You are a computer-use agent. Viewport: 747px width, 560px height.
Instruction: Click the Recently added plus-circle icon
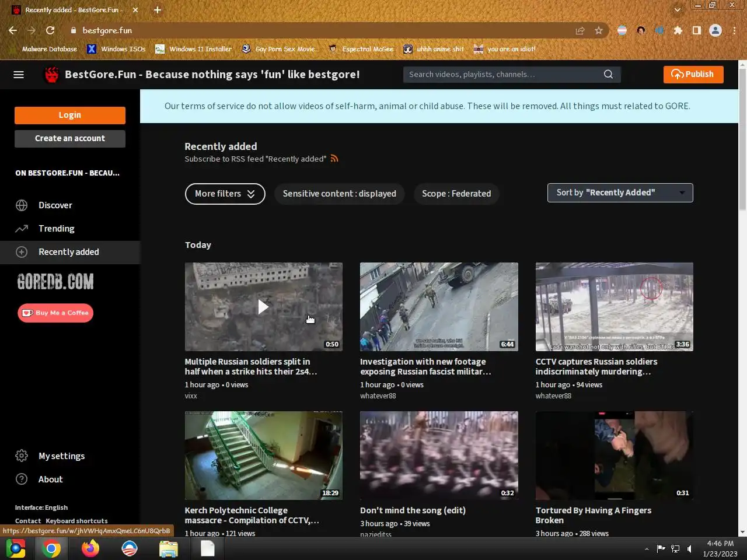click(x=22, y=252)
